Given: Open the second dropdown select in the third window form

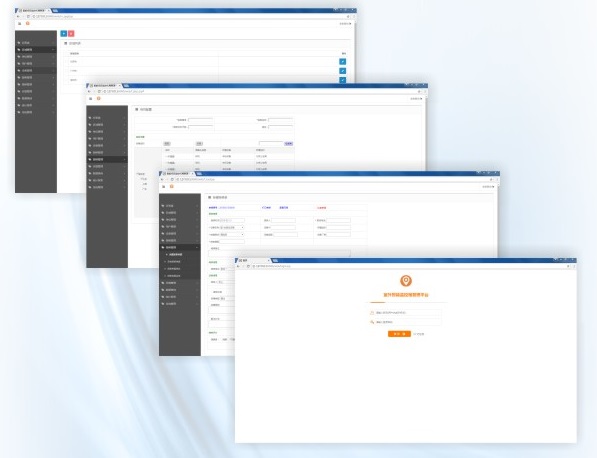Looking at the screenshot, I should 232,235.
